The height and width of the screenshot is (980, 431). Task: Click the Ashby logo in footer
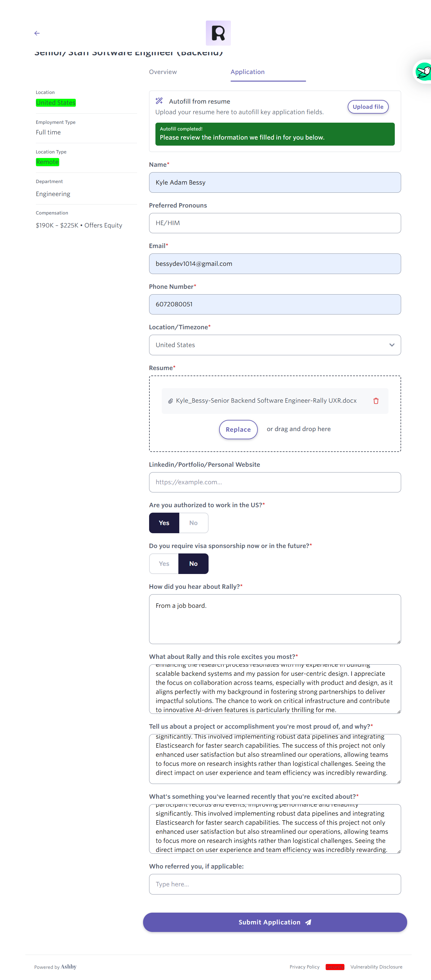tap(69, 966)
